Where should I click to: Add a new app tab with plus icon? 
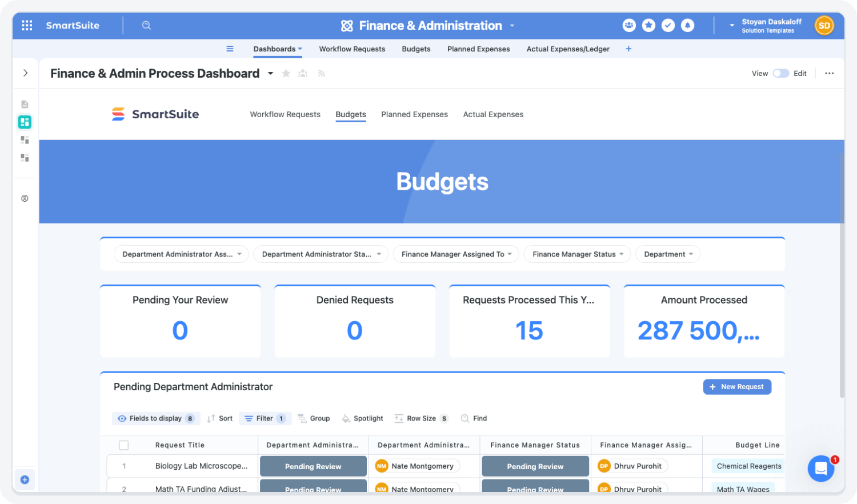coord(628,49)
